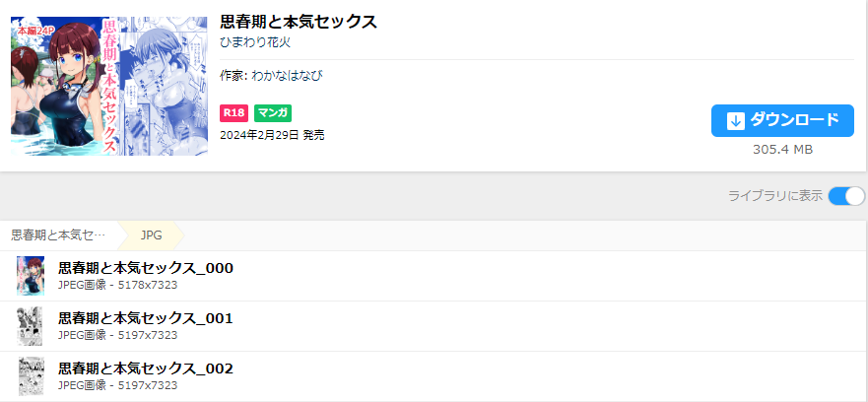Viewport: 868px width, 402px height.
Task: Click the download arrow icon
Action: click(x=735, y=120)
